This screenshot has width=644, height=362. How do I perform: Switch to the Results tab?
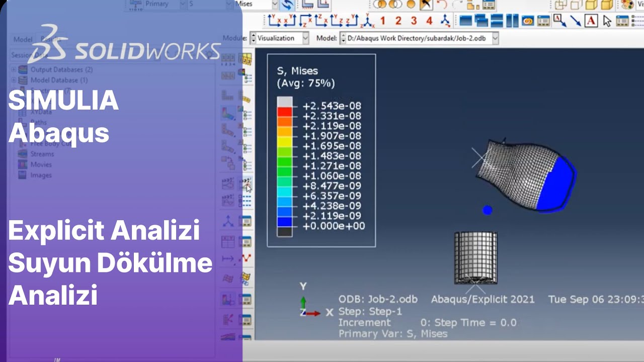point(52,40)
